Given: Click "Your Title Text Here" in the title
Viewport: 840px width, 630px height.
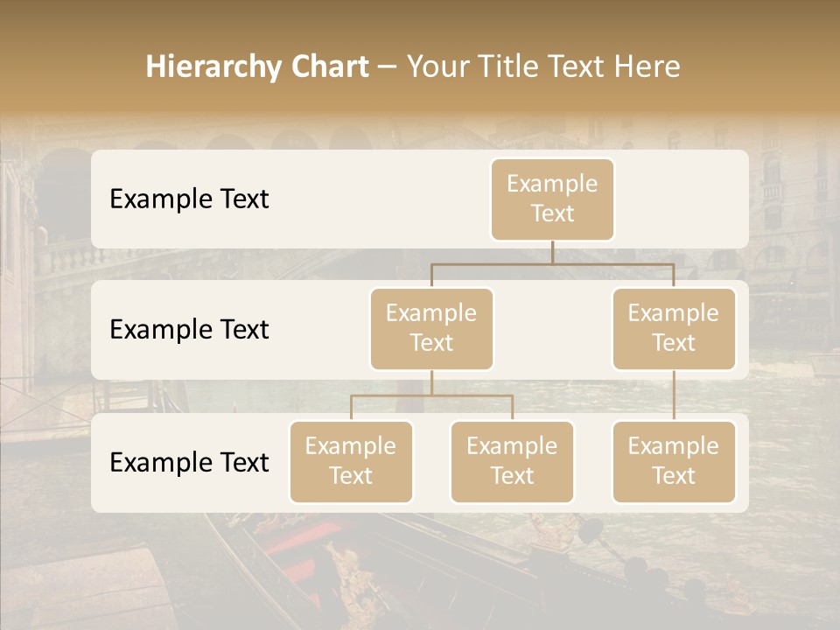Looking at the screenshot, I should pos(543,66).
